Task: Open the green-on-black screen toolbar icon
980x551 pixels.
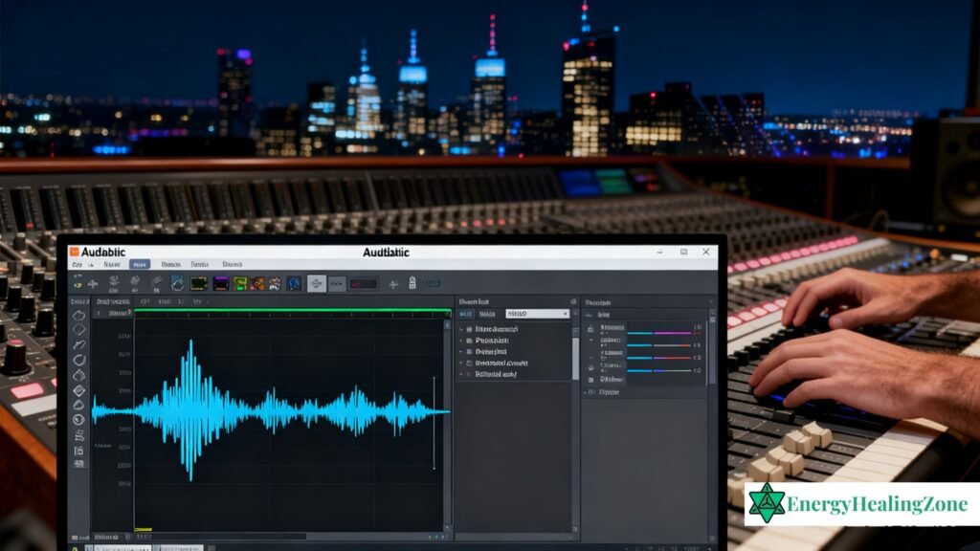Action: (x=199, y=283)
